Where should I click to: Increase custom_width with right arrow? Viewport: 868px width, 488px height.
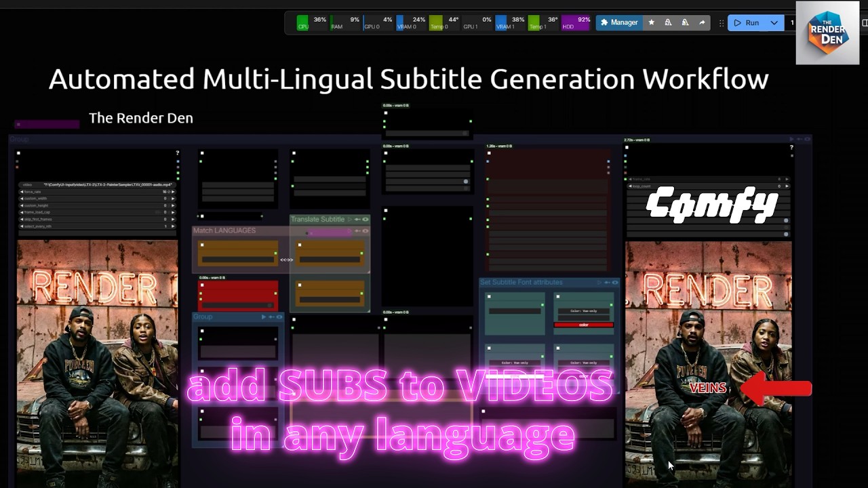172,199
